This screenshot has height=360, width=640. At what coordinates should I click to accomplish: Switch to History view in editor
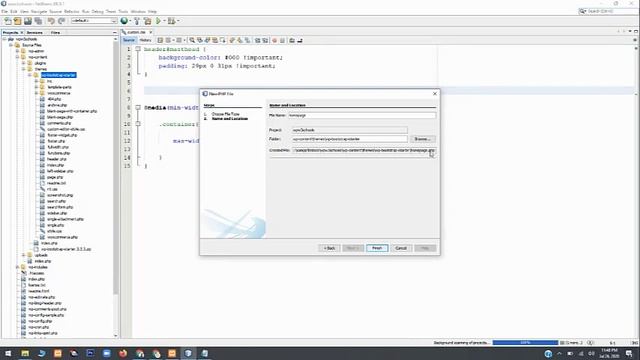[x=145, y=40]
